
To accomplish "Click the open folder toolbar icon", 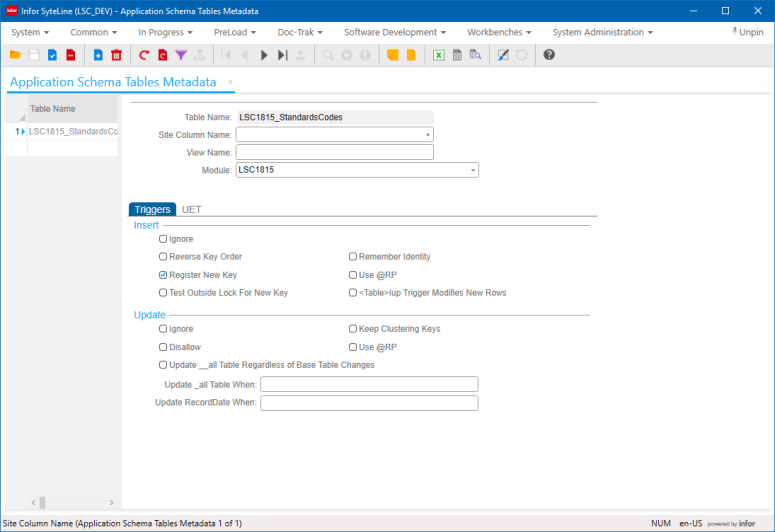I will [15, 55].
